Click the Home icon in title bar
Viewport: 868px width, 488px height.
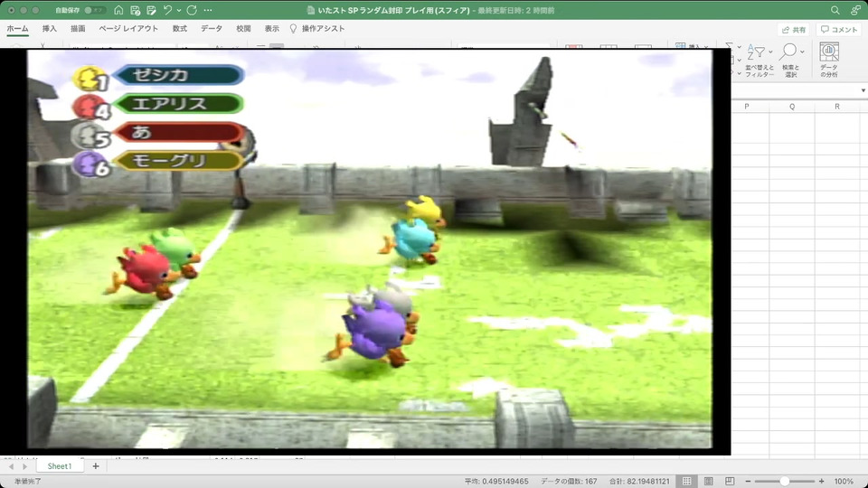point(118,10)
